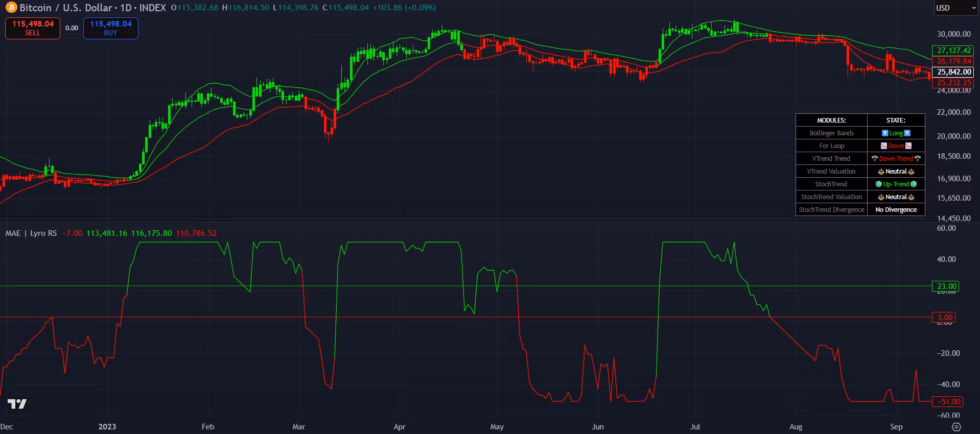
Task: Click the -7.00 indicator legend value
Action: pos(72,233)
